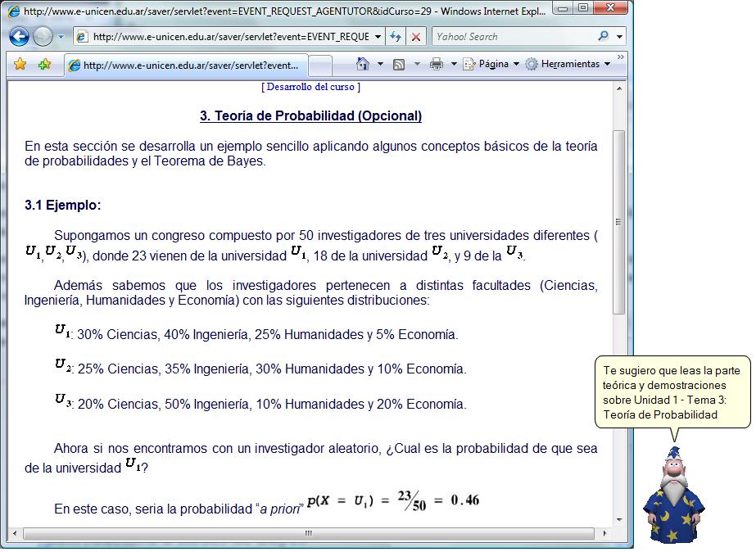Go back with the Back arrow button
This screenshot has height=552, width=756.
[19, 37]
